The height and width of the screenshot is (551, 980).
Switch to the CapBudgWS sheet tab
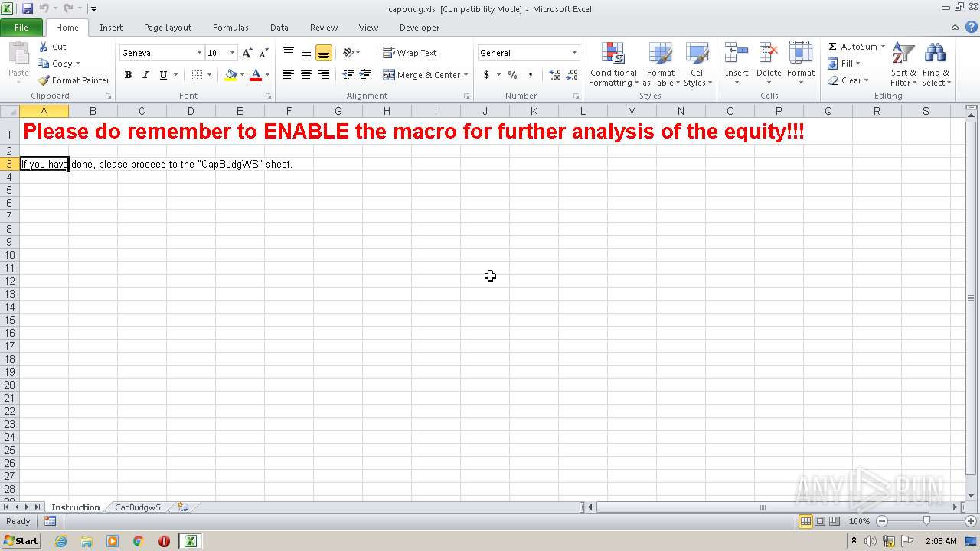point(138,507)
